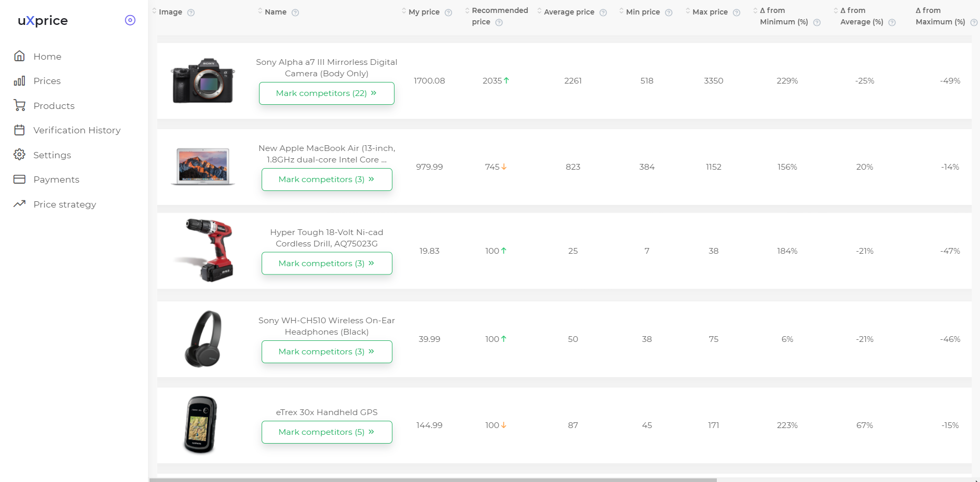Viewport: 980px width, 482px height.
Task: Click the Settings gear icon
Action: pos(20,155)
